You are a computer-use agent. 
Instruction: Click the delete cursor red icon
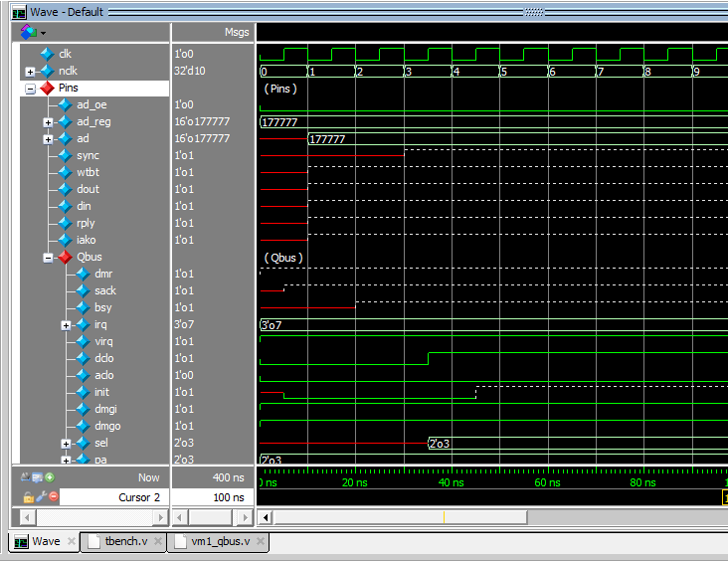pos(54,496)
